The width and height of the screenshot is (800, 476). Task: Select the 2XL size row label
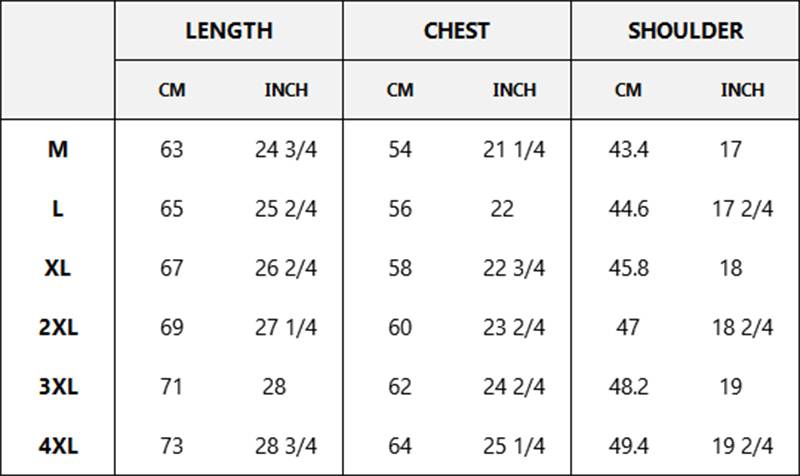pyautogui.click(x=58, y=327)
